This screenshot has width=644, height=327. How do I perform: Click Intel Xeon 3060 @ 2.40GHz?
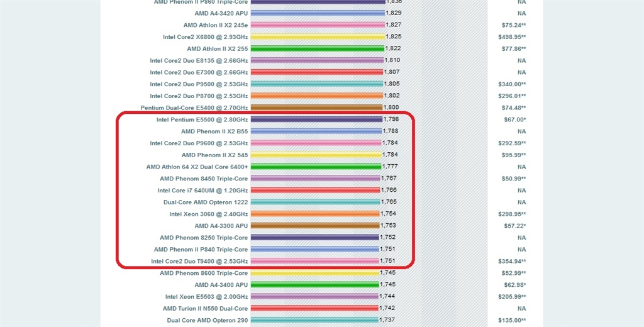click(209, 214)
